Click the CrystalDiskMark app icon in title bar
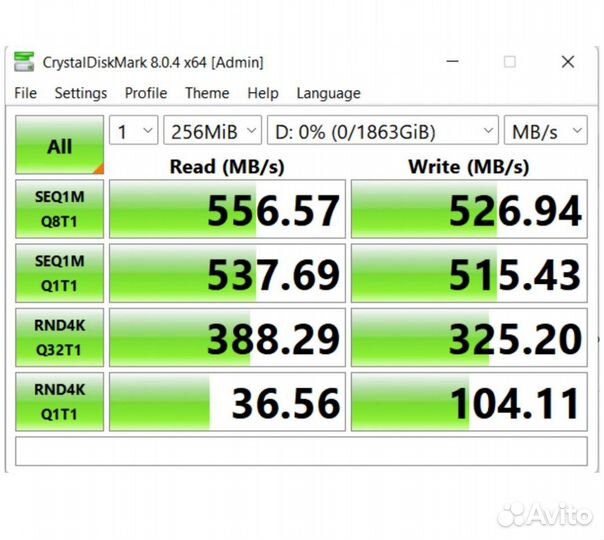Viewport: 604px width, 540px height. click(24, 62)
